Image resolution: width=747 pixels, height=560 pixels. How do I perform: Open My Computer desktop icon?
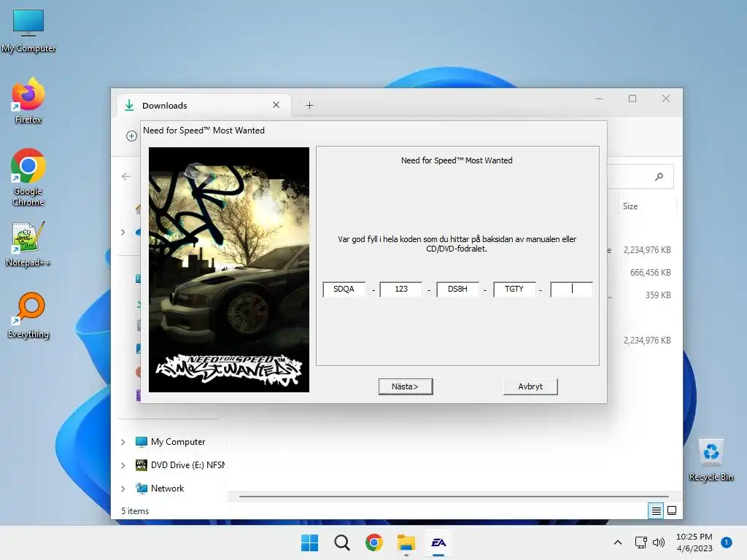(28, 31)
